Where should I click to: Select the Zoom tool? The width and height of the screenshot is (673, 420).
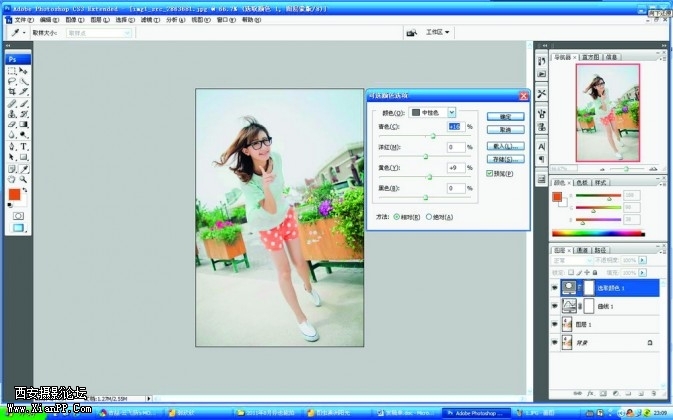pyautogui.click(x=24, y=179)
